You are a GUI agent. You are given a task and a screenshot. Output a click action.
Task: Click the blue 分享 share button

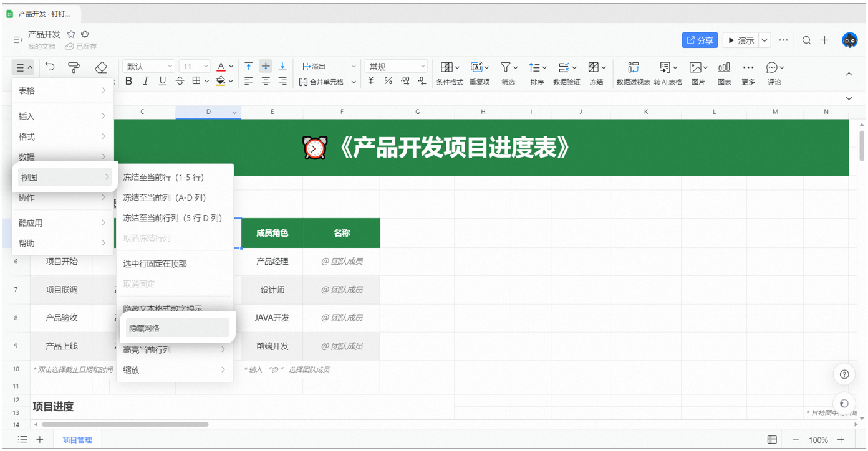click(x=700, y=40)
